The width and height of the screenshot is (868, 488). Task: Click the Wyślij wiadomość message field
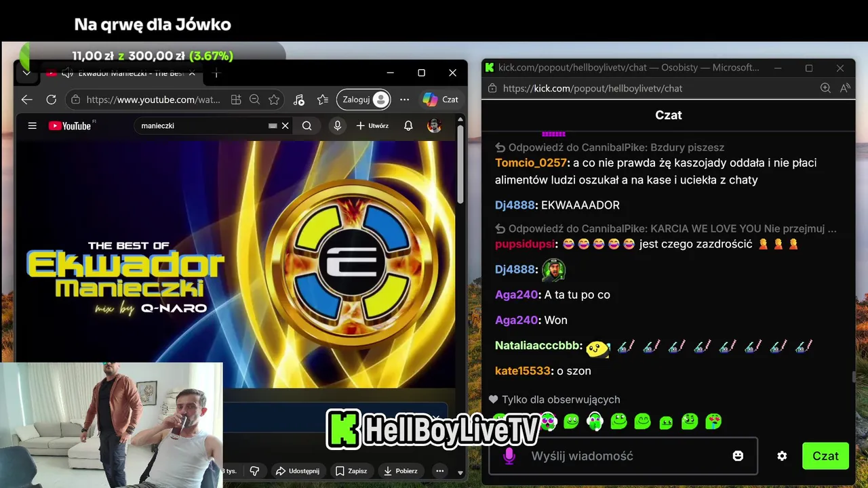[624, 456]
